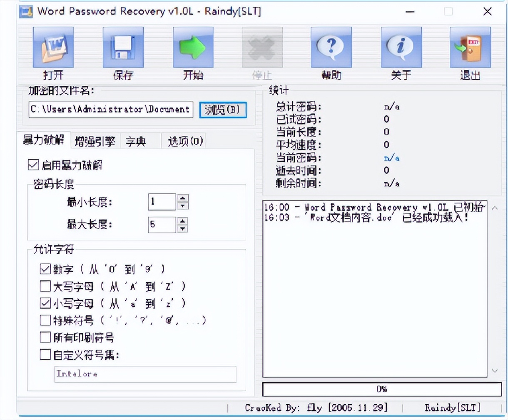Click the 剩余时间 n/a value

tap(391, 183)
